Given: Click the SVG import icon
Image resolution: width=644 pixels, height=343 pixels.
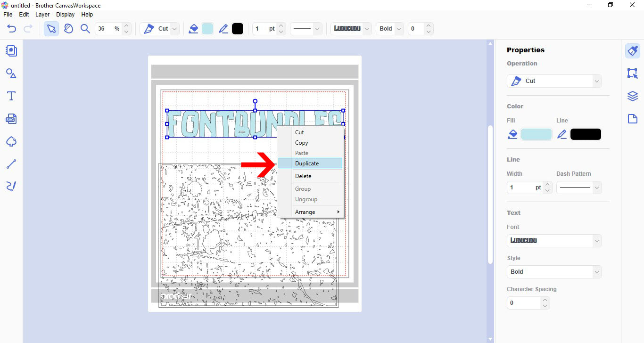Looking at the screenshot, I should [11, 119].
